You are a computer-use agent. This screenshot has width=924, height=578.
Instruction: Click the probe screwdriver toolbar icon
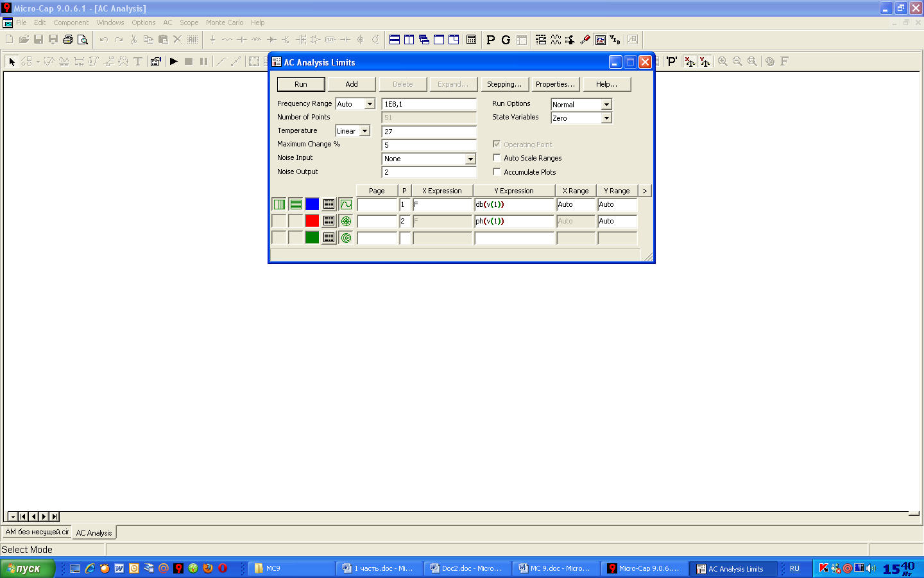coord(585,40)
